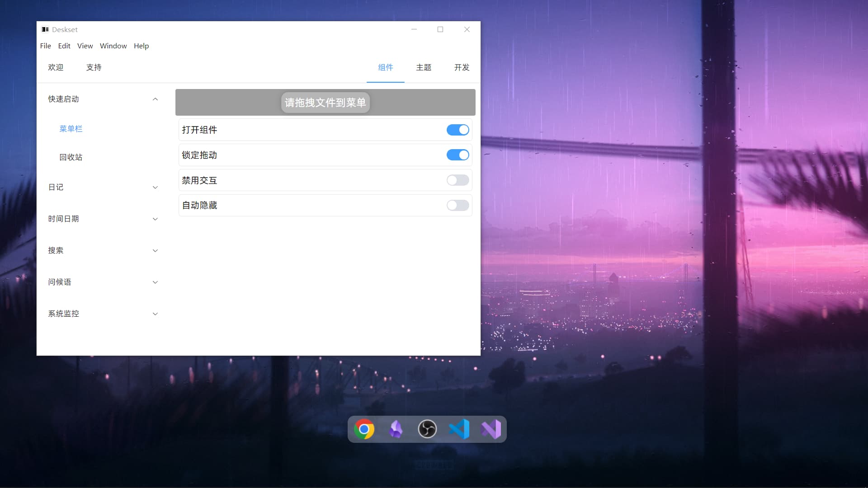This screenshot has width=868, height=488.
Task: Click the Deskset app icon in title bar
Action: (45, 29)
